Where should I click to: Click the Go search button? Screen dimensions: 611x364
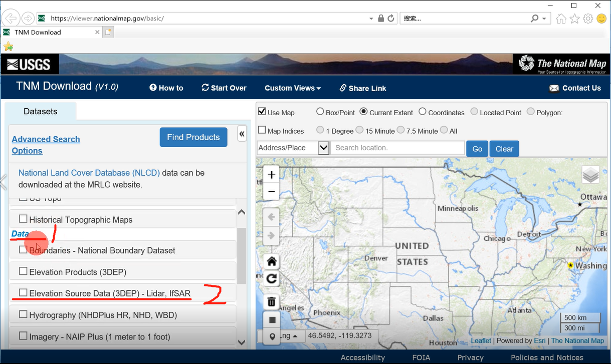tap(477, 149)
